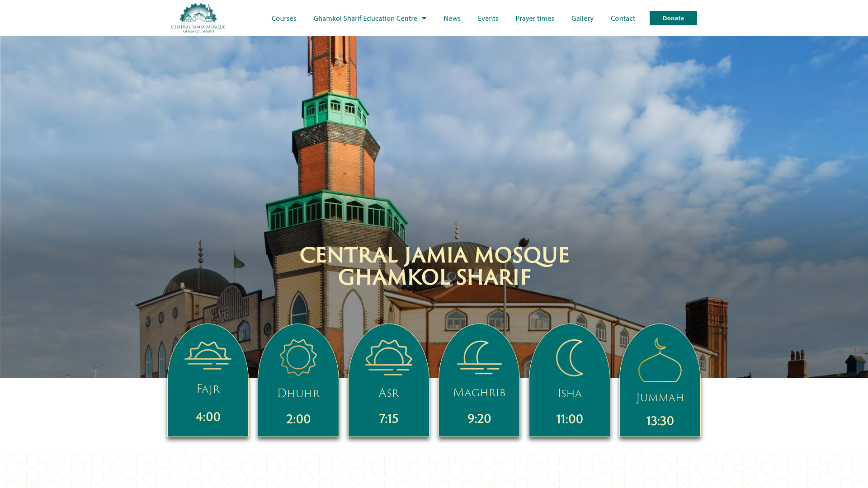Open the Prayer times page
The height and width of the screenshot is (488, 868).
(x=535, y=18)
